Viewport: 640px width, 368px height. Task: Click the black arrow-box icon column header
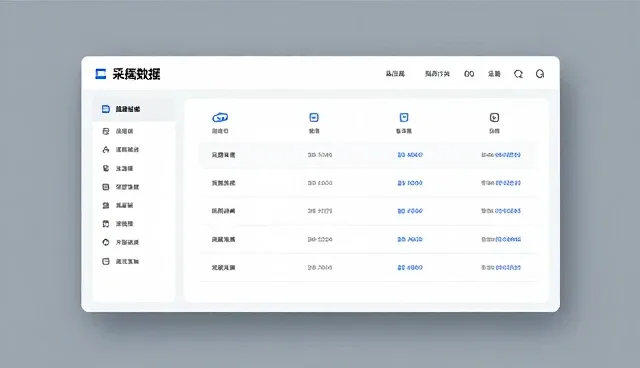(x=494, y=117)
